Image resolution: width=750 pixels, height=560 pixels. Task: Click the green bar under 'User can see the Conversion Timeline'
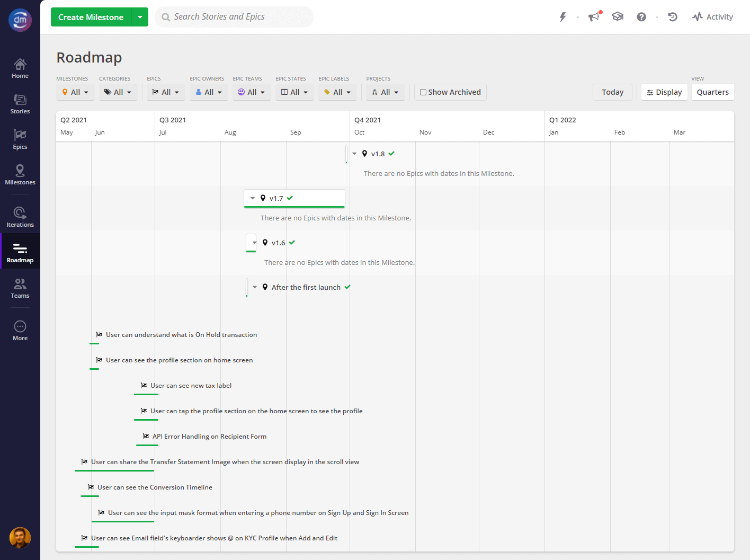click(90, 496)
